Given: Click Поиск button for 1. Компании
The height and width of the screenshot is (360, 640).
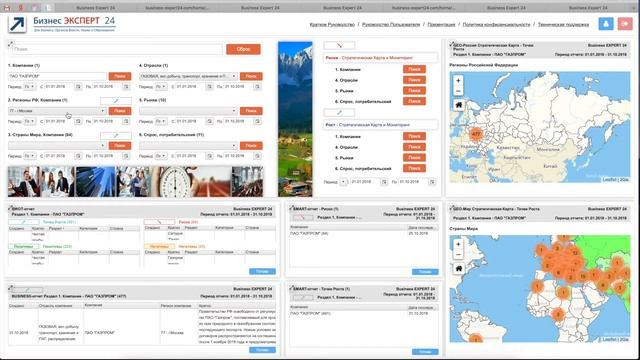Looking at the screenshot, I should point(120,76).
